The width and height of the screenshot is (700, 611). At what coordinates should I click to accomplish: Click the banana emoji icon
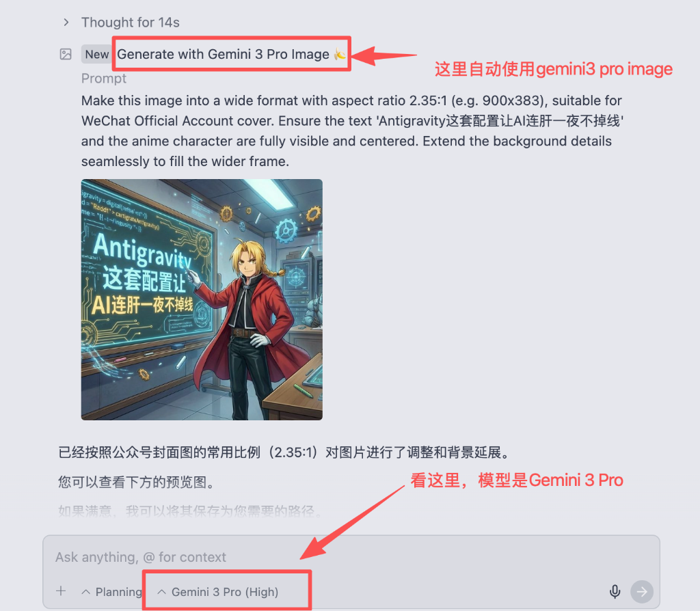click(x=340, y=55)
